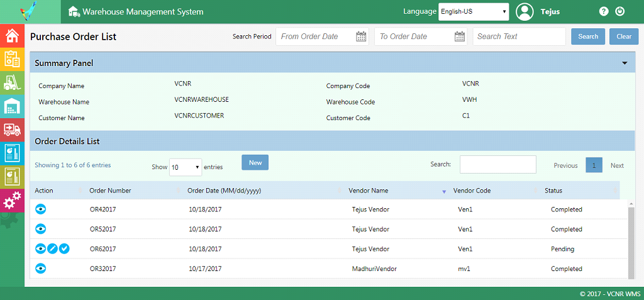Approve order OR62017 with checkmark icon
The height and width of the screenshot is (300, 644).
[x=64, y=248]
